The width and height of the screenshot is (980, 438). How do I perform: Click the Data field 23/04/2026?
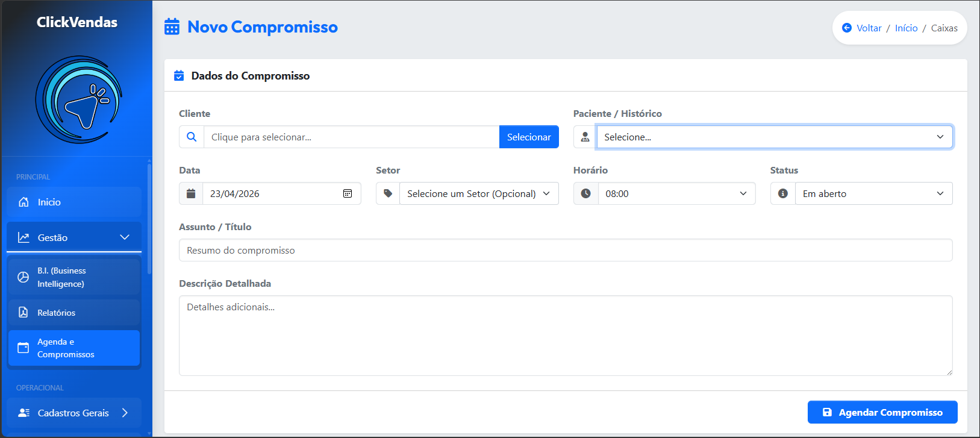(x=282, y=193)
